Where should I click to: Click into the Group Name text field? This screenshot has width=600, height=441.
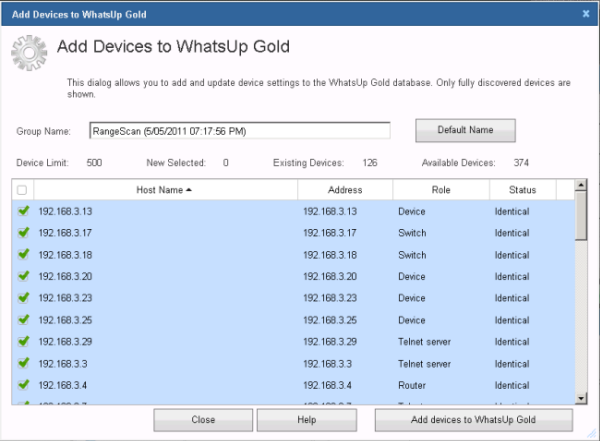(x=240, y=131)
